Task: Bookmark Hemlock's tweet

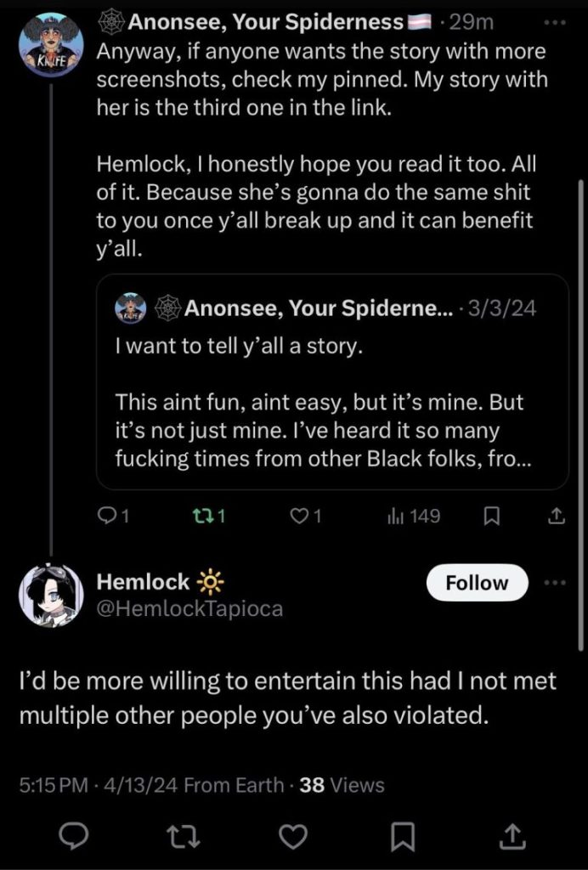Action: point(404,838)
